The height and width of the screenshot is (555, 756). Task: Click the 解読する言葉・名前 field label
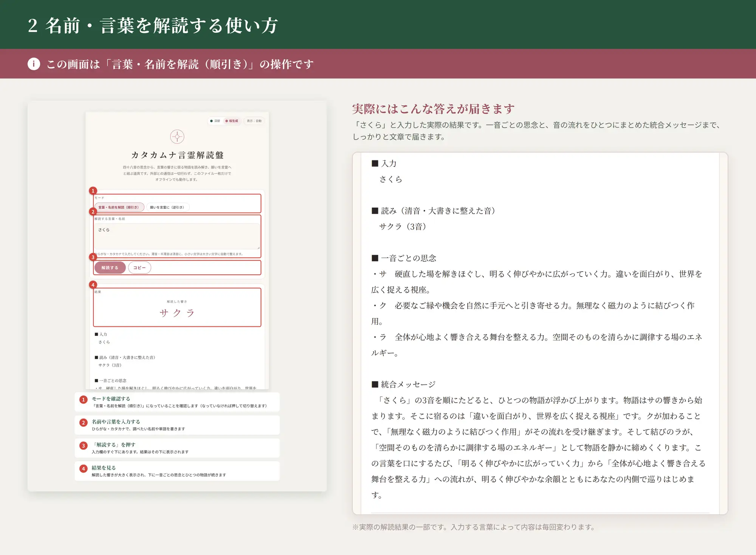110,219
